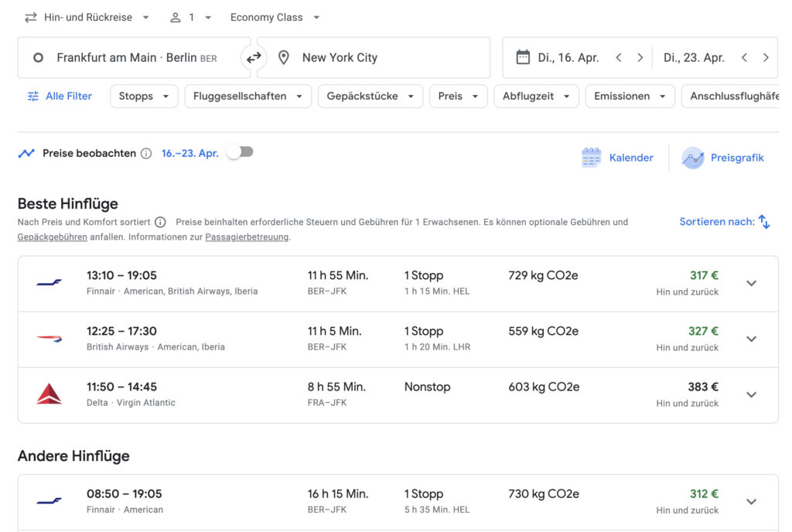Click the info icon after 'Komfort sortiert'
This screenshot has width=792, height=532.
tap(160, 222)
